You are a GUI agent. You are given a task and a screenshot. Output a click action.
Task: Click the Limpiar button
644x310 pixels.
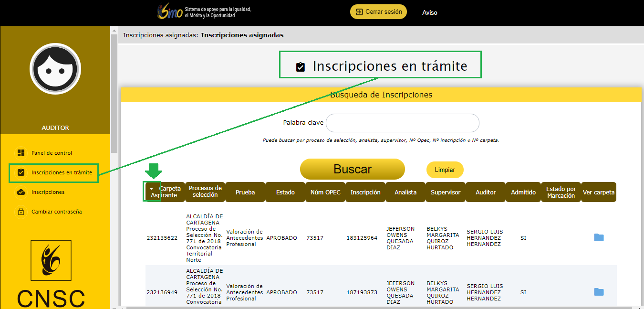[x=445, y=170]
